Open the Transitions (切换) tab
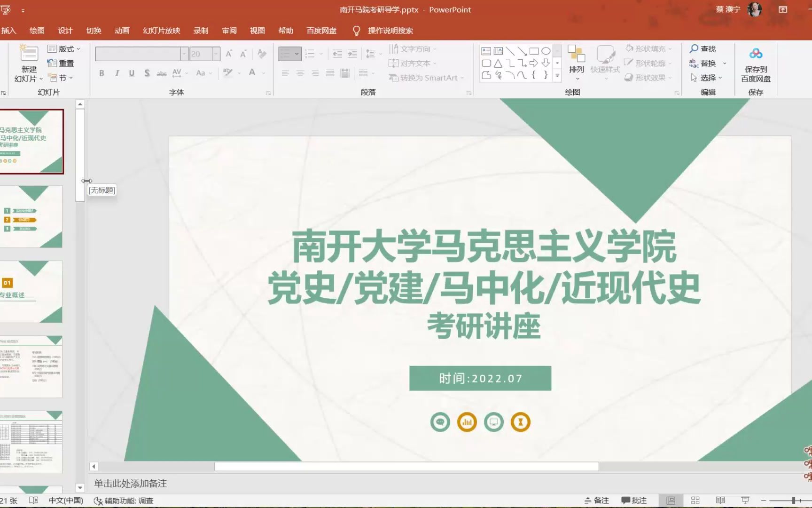812x508 pixels. coord(94,31)
